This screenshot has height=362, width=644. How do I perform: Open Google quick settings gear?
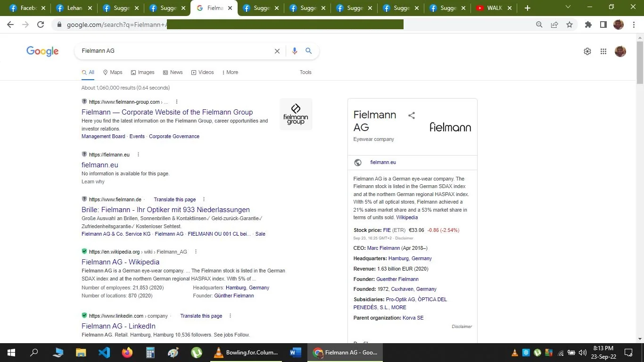587,51
